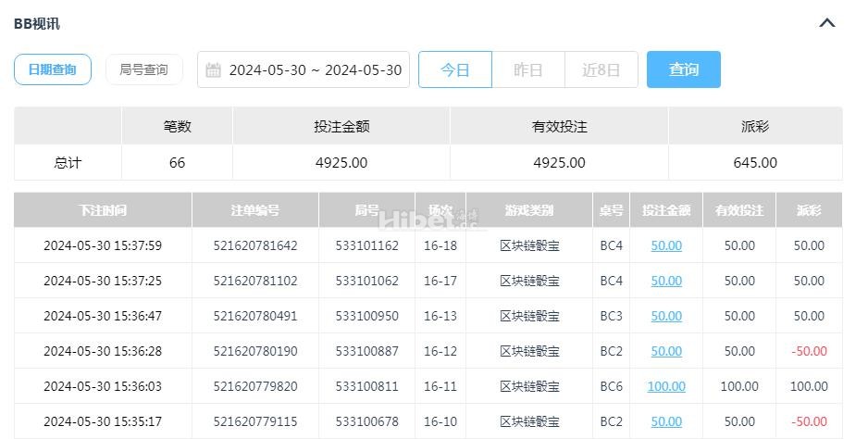Click session value 16-18
The width and height of the screenshot is (868, 439).
coord(440,245)
